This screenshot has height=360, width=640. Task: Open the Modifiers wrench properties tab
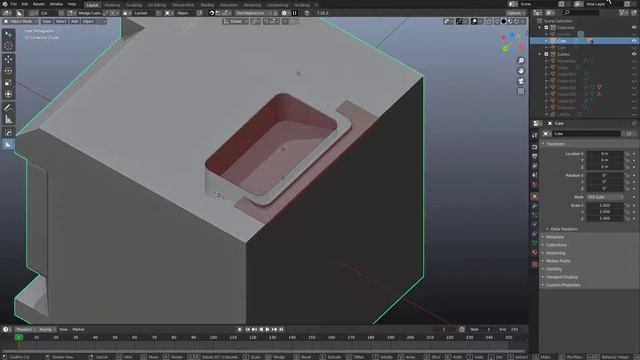coord(534,206)
